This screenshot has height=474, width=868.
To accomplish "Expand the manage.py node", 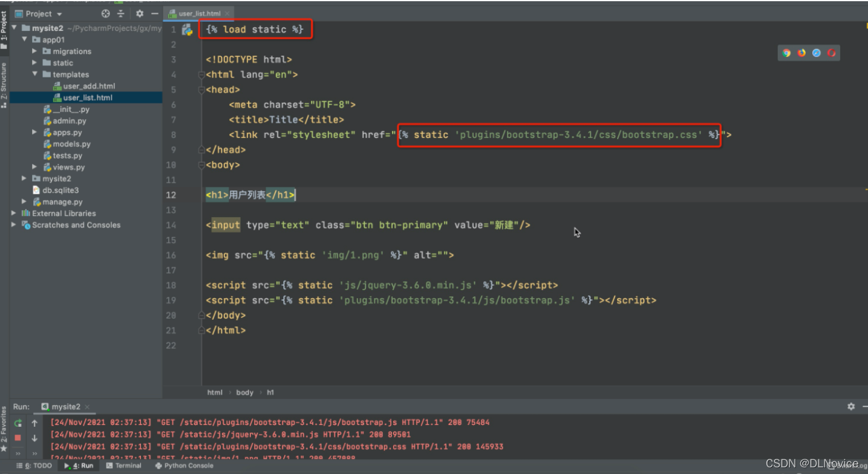I will pyautogui.click(x=25, y=202).
